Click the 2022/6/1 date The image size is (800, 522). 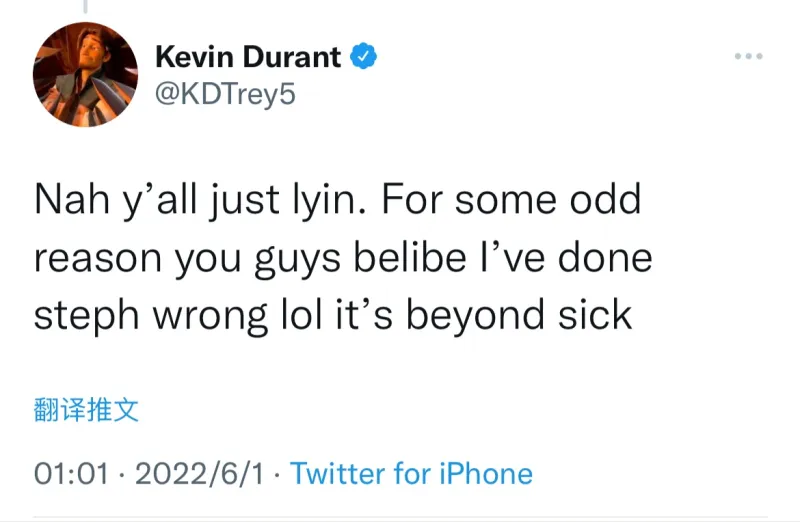point(200,473)
